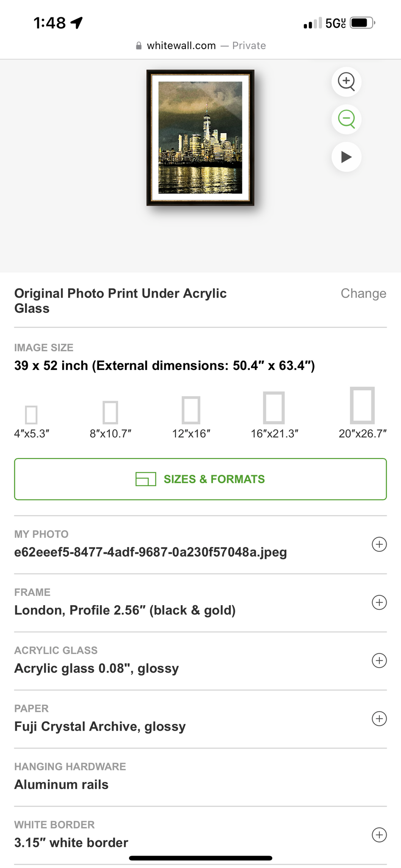Choose the 12"x16" size option
Screen dimensions: 401x868
(x=191, y=410)
